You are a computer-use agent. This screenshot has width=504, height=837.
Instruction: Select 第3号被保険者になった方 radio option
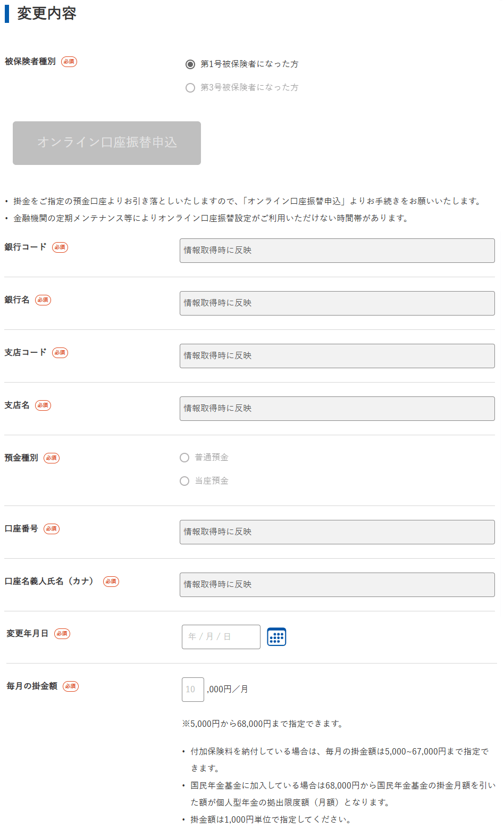point(190,88)
